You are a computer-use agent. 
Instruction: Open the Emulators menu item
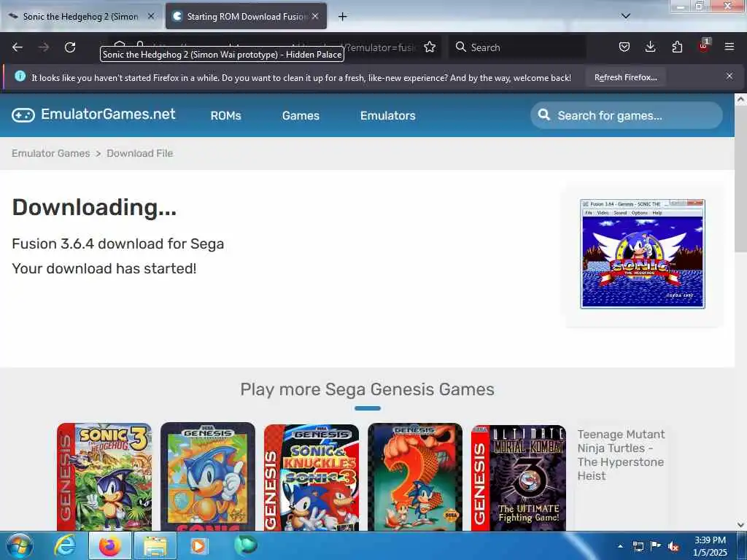tap(388, 116)
